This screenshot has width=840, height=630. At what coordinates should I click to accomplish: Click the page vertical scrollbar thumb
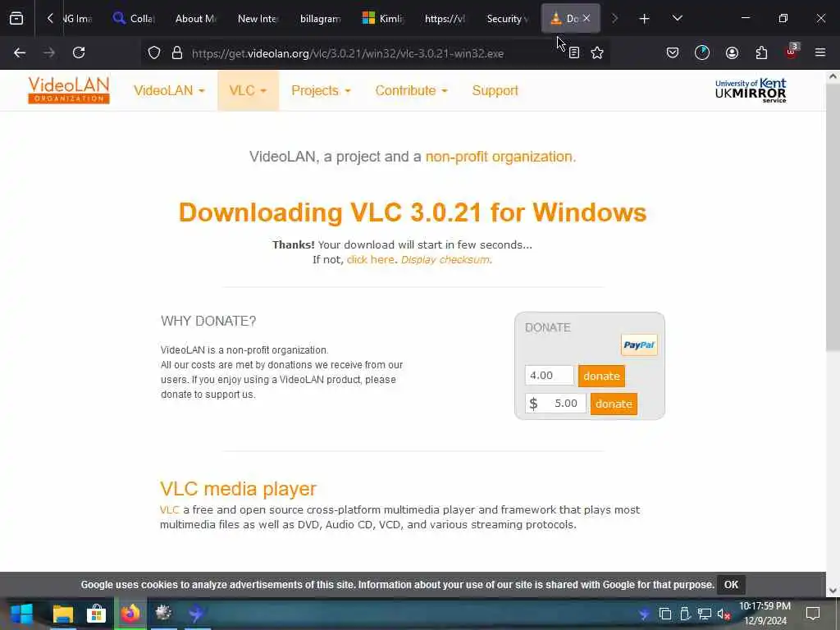pos(833,217)
